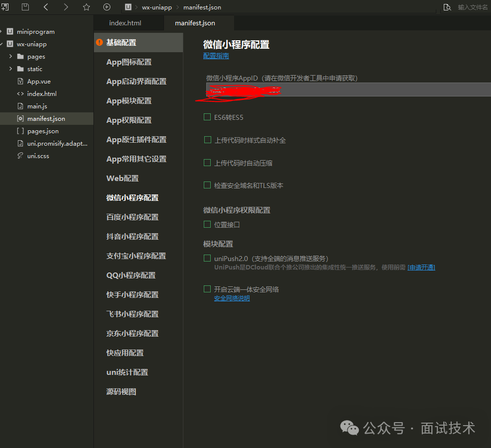Click the uni.promisify.adaptor file icon
The image size is (491, 448).
pyautogui.click(x=20, y=143)
